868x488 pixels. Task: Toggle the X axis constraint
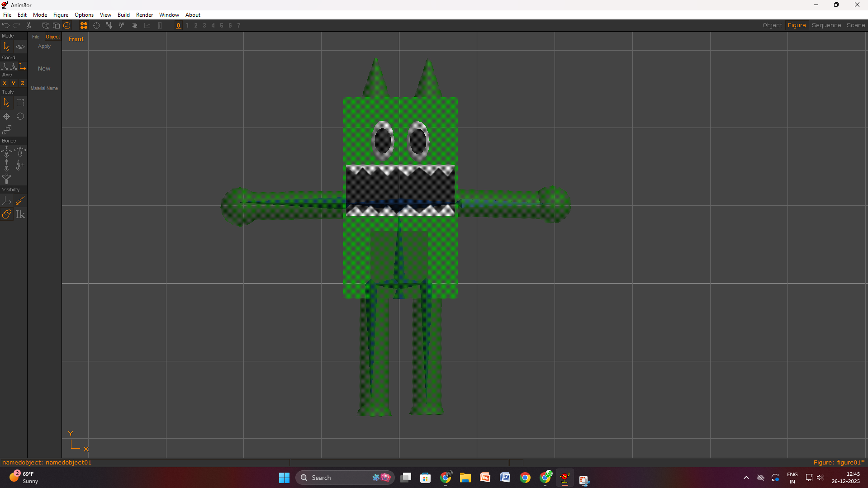tap(5, 83)
